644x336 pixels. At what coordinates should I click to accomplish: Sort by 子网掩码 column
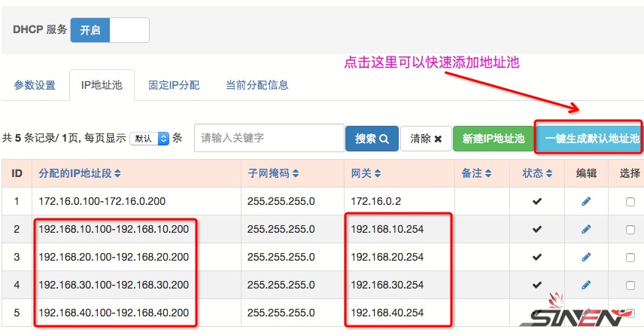[x=273, y=173]
